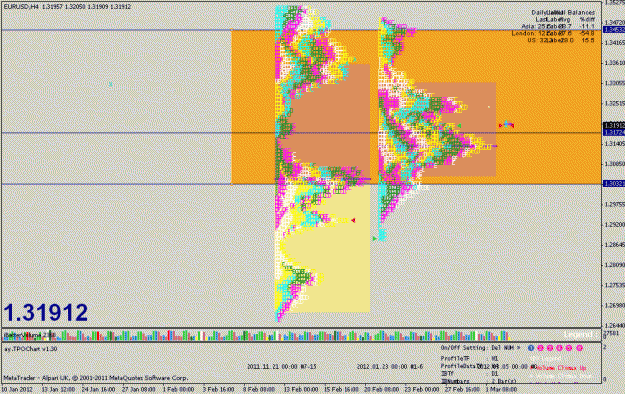The height and width of the screenshot is (394, 625).
Task: Toggle magenta circle number 5 in On/Off Setting
Action: tap(569, 348)
